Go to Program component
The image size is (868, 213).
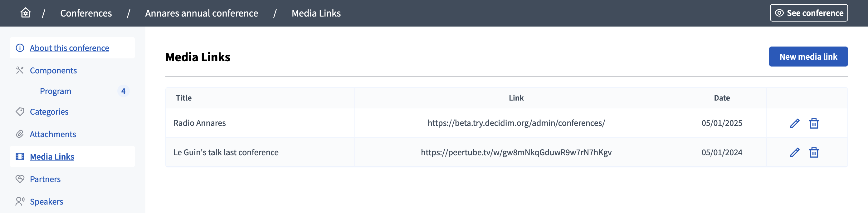(56, 91)
